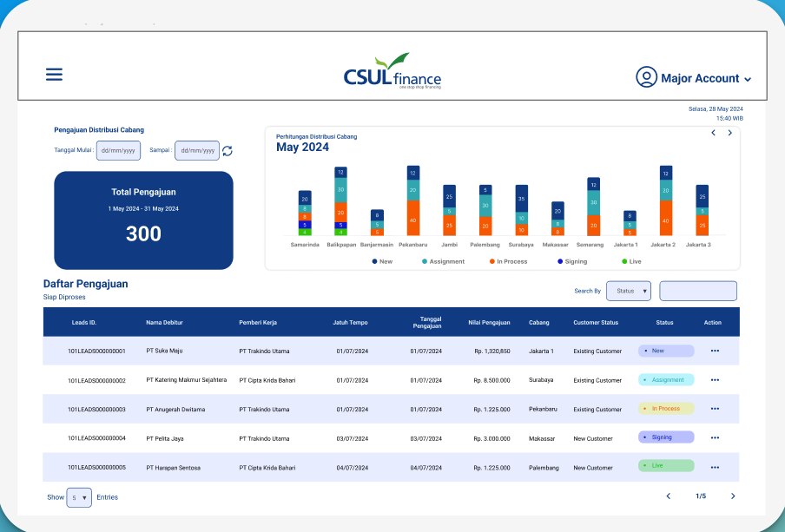
Task: Sort by Nilai Pengajuan column header
Action: tap(489, 322)
